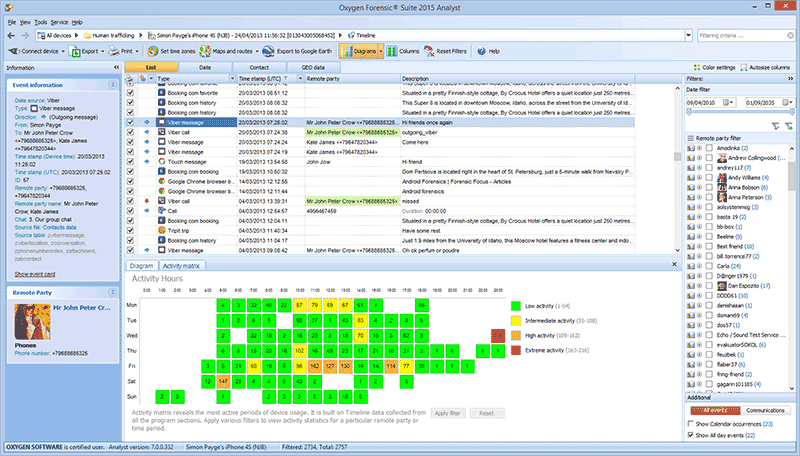Image resolution: width=800 pixels, height=456 pixels.
Task: Open the View menu
Action: click(25, 22)
